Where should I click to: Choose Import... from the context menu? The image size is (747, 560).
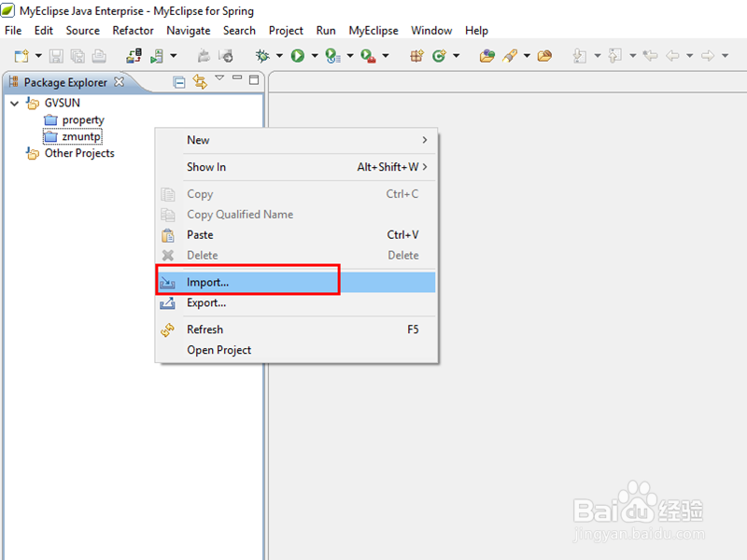coord(296,283)
